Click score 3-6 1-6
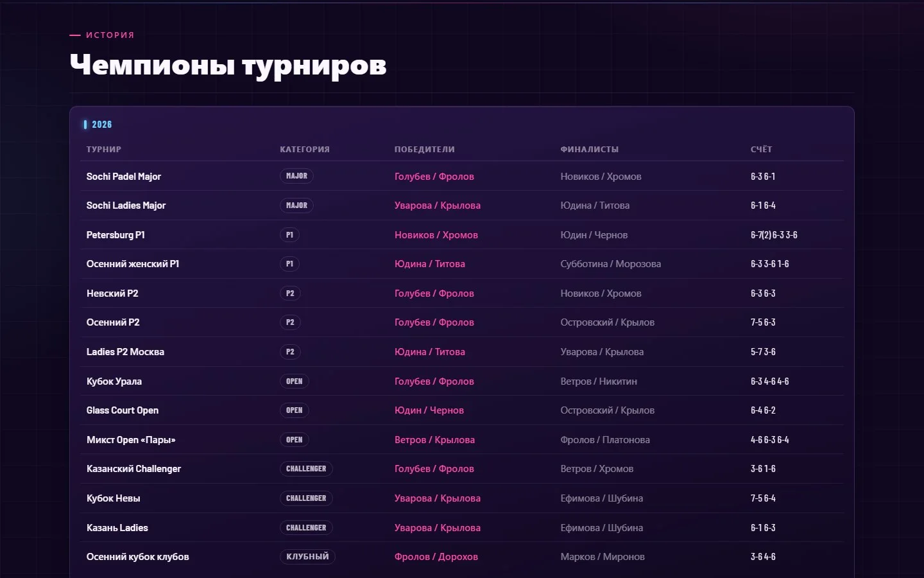 (x=764, y=469)
